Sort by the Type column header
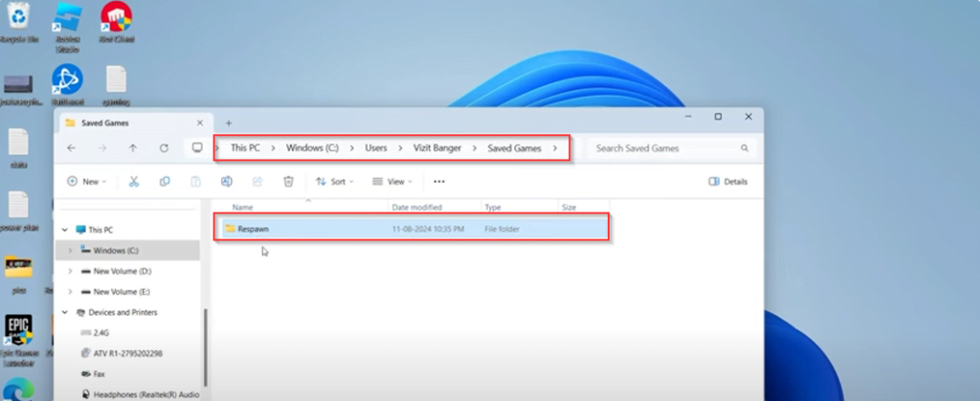 (493, 207)
